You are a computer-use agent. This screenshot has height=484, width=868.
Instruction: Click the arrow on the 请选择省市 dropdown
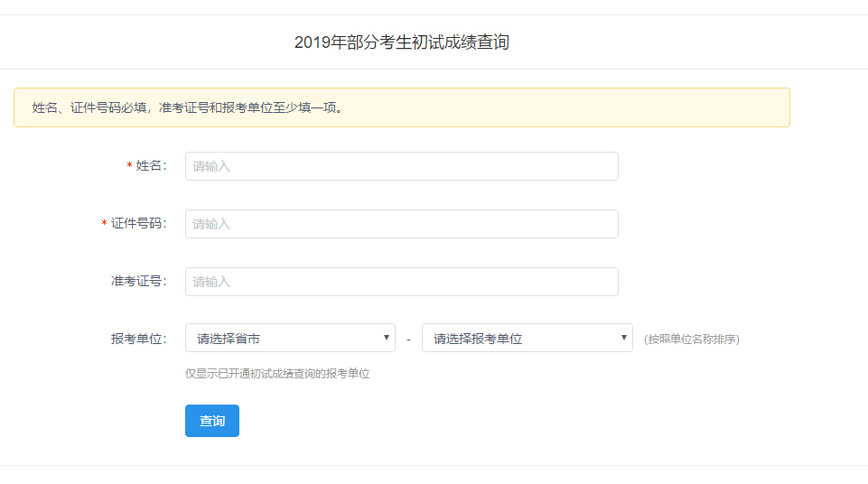point(387,338)
